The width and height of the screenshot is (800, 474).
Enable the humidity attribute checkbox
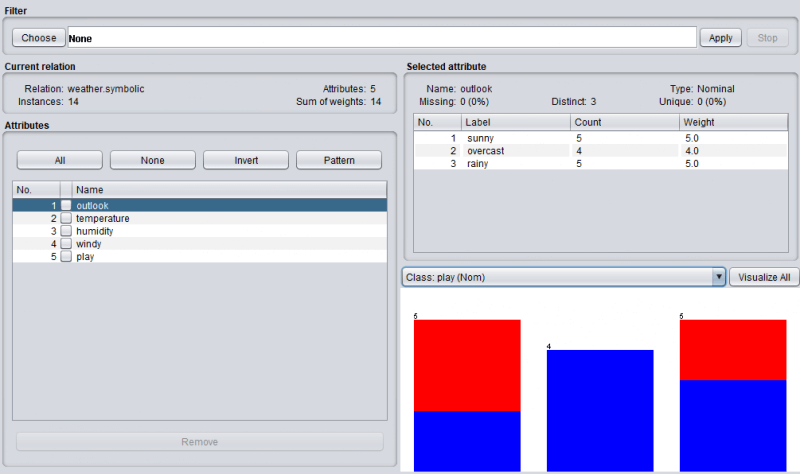[66, 231]
